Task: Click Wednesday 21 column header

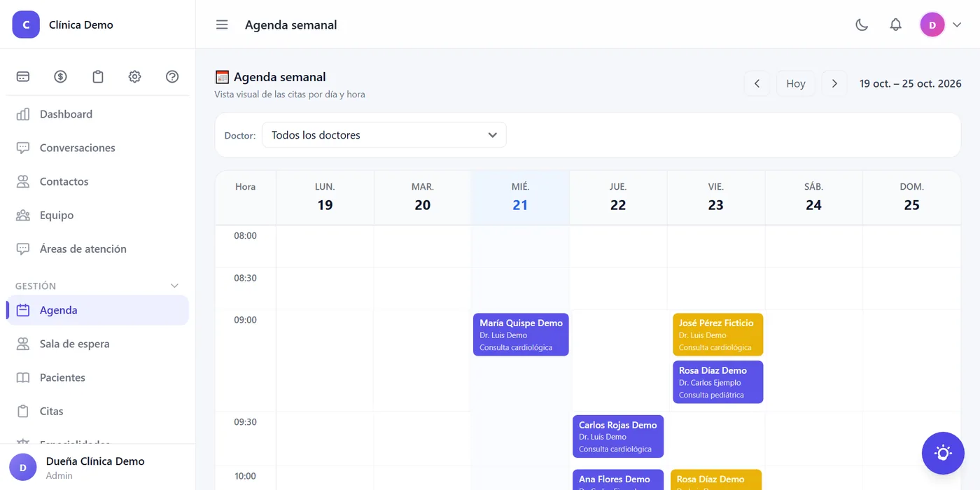Action: (x=520, y=197)
